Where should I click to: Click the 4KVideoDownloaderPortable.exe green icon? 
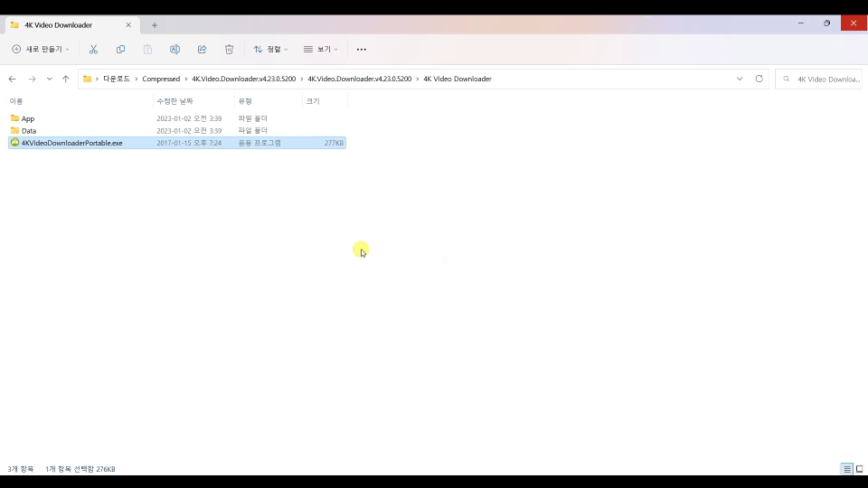tap(15, 143)
